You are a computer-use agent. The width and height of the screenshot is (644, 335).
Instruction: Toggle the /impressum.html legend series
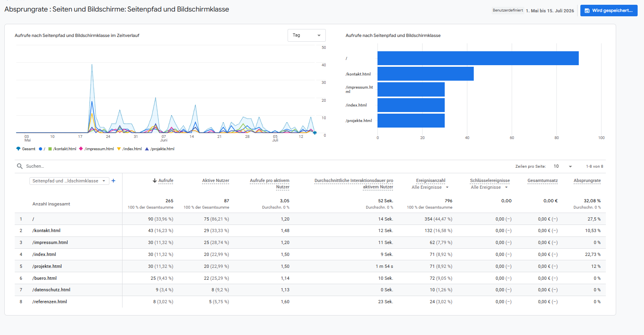(x=97, y=149)
